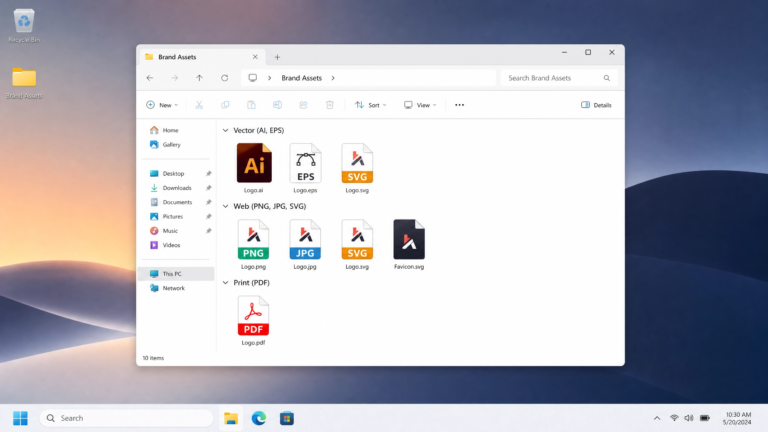The image size is (768, 432).
Task: Select Logo.svg in the Vector group
Action: click(357, 168)
